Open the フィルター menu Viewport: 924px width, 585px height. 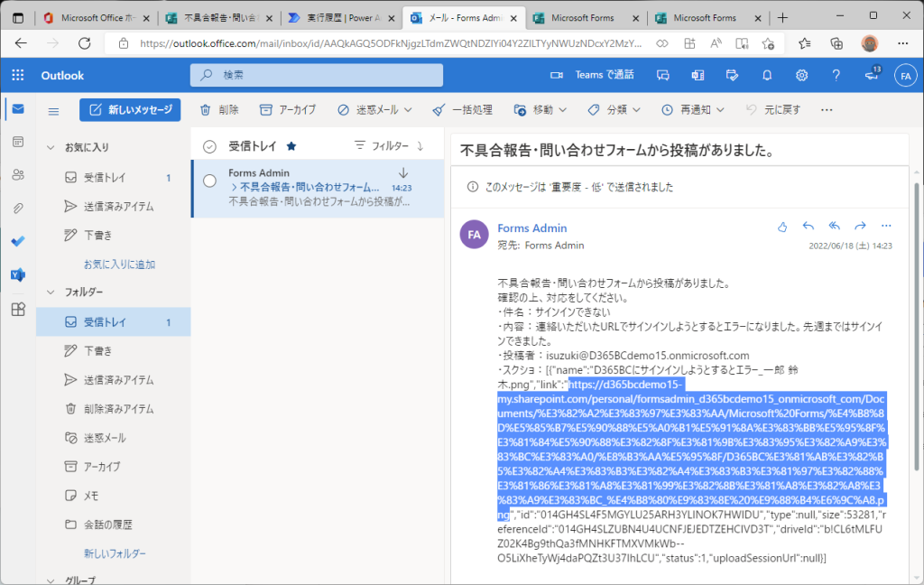pos(382,145)
